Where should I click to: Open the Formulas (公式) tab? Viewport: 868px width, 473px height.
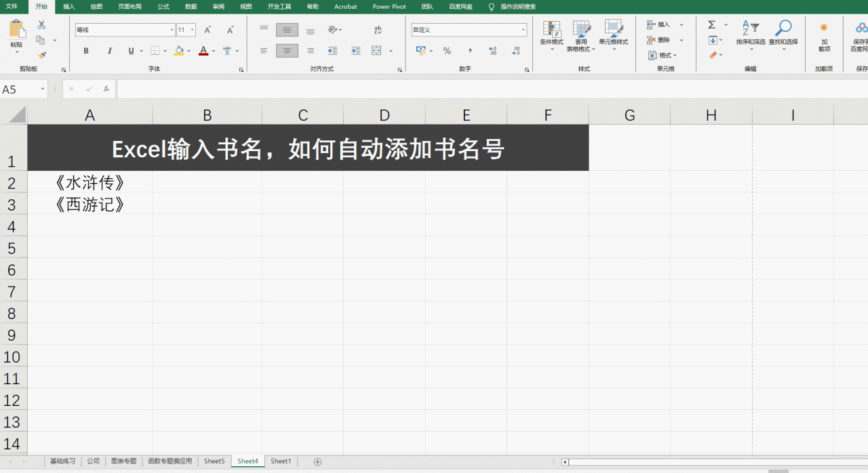tap(163, 7)
